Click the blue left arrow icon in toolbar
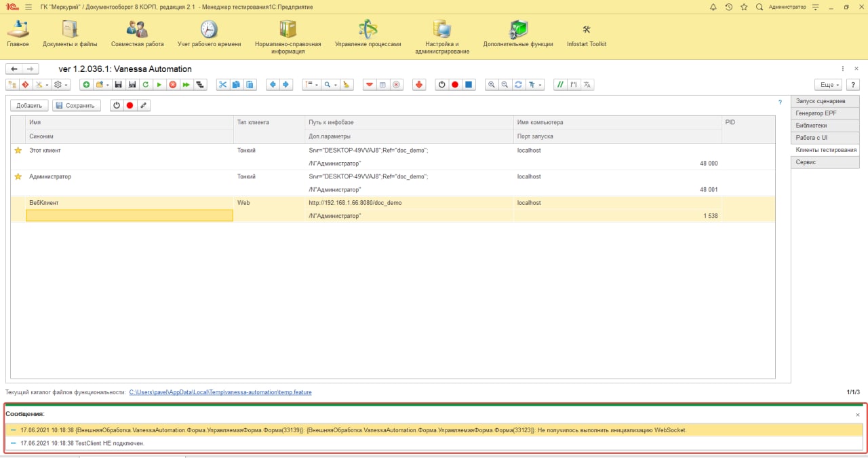Viewport: 868px width, 458px height. 273,85
